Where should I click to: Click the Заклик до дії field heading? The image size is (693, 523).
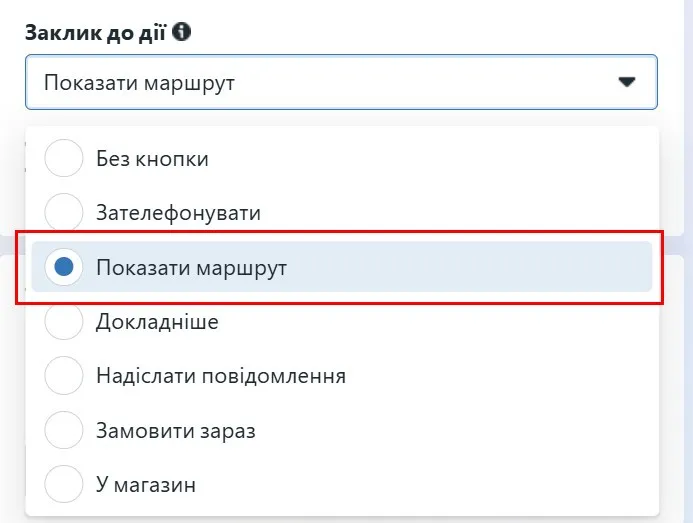[96, 32]
